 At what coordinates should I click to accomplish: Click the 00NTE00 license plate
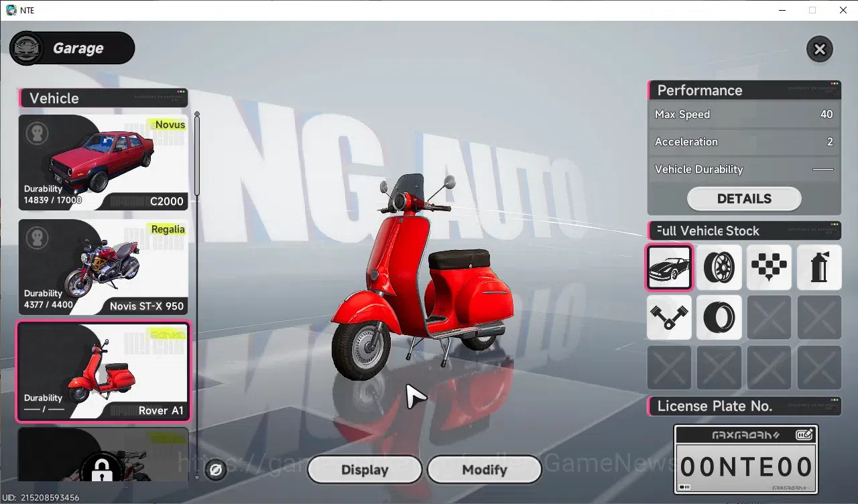(745, 466)
